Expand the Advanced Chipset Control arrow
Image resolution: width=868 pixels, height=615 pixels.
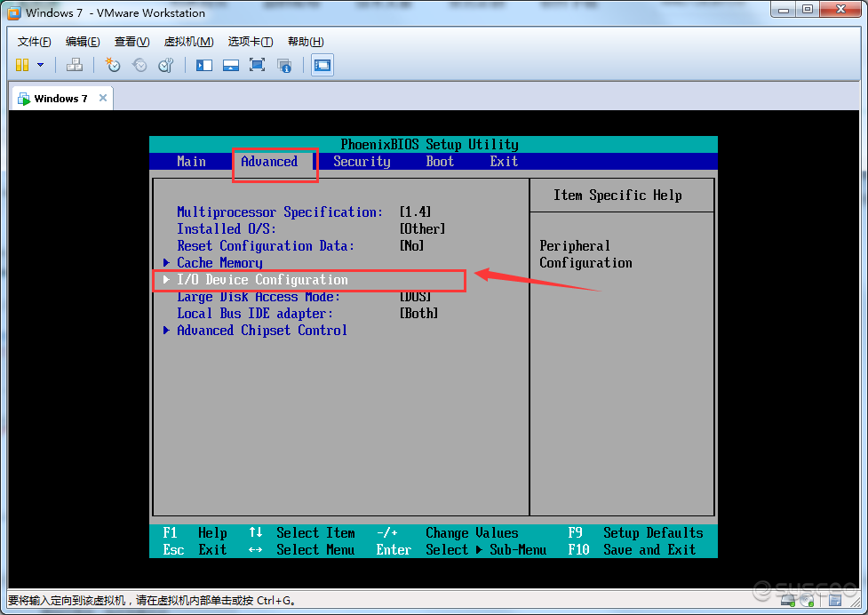(x=166, y=330)
